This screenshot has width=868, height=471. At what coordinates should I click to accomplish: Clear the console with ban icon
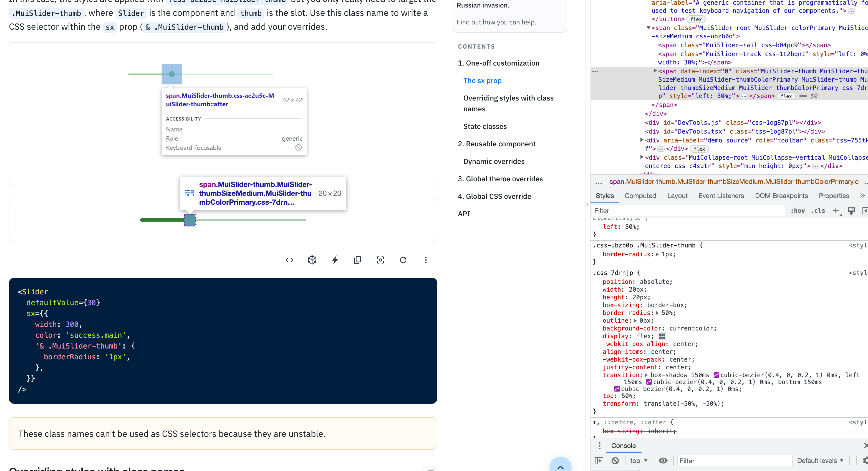615,460
